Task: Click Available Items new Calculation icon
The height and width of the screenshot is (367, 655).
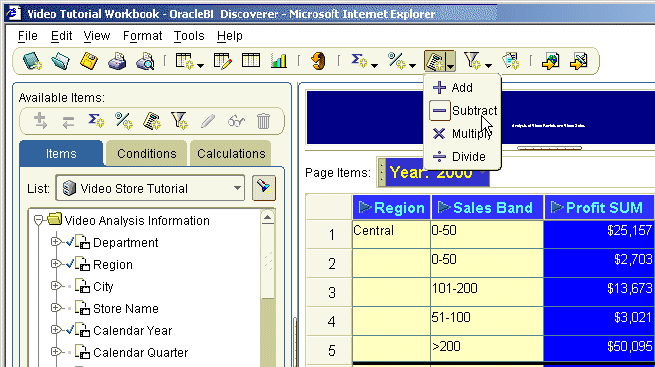Action: pyautogui.click(x=152, y=121)
